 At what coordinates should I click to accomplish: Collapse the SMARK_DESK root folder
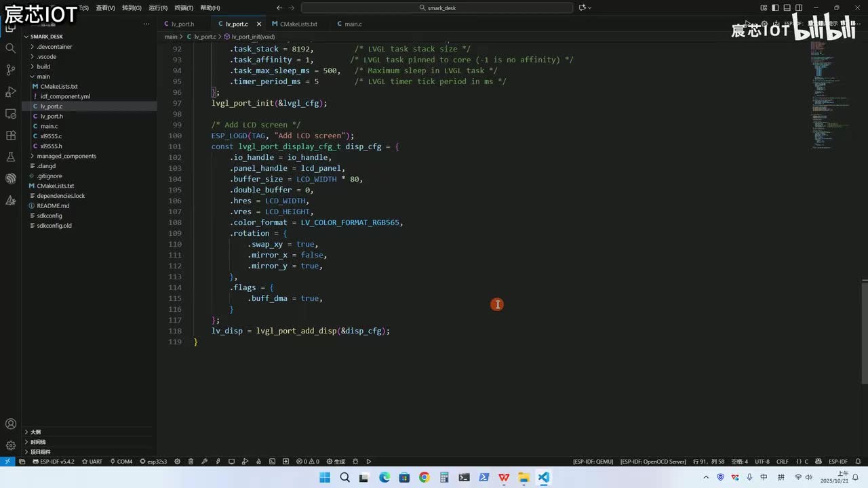tap(90, 37)
